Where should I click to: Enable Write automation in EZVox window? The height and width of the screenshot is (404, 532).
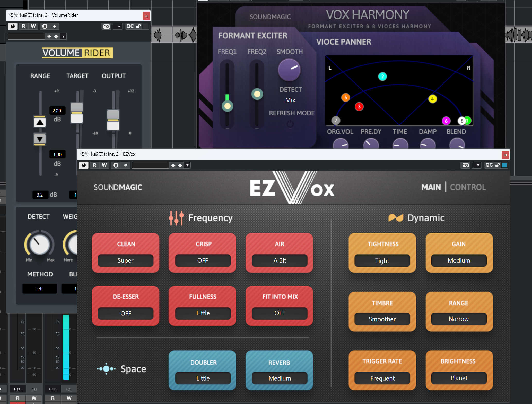point(104,165)
